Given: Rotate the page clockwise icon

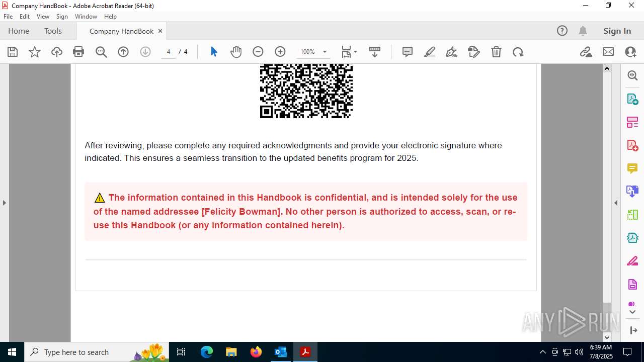Looking at the screenshot, I should coord(518,52).
